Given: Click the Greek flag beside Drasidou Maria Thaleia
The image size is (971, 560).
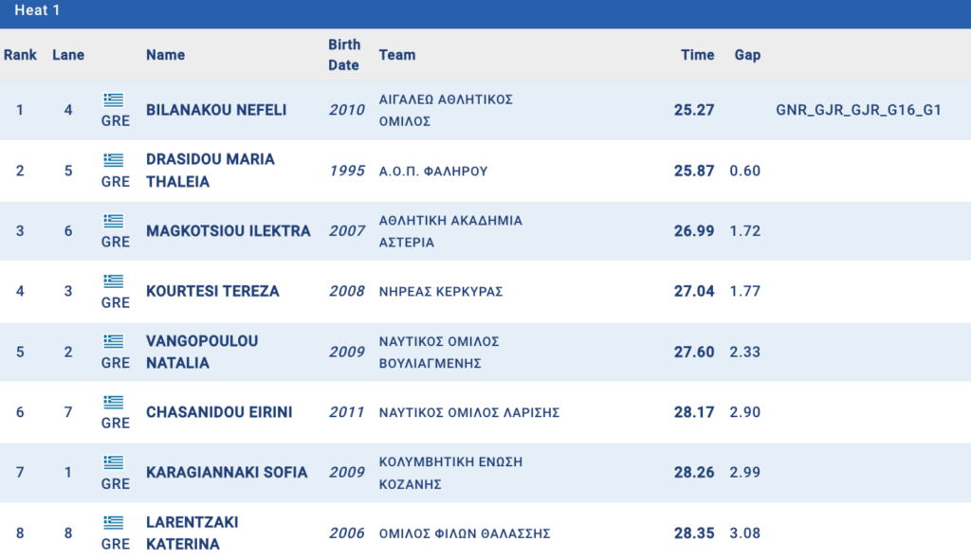Looking at the screenshot, I should (114, 160).
